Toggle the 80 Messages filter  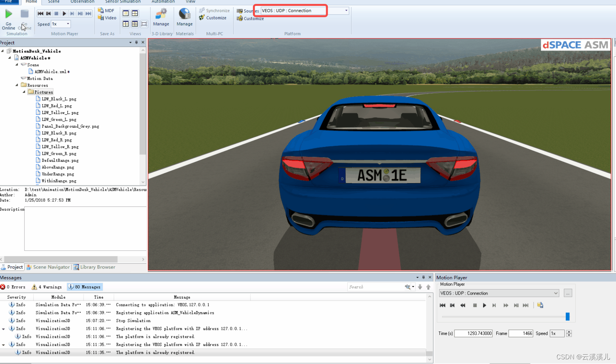pos(85,287)
